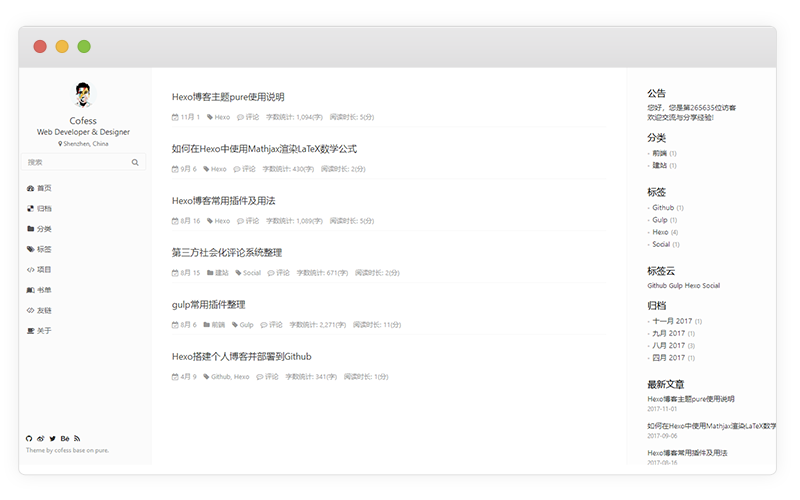Open 九月 2017 archive
The height and width of the screenshot is (500, 800).
click(x=669, y=334)
